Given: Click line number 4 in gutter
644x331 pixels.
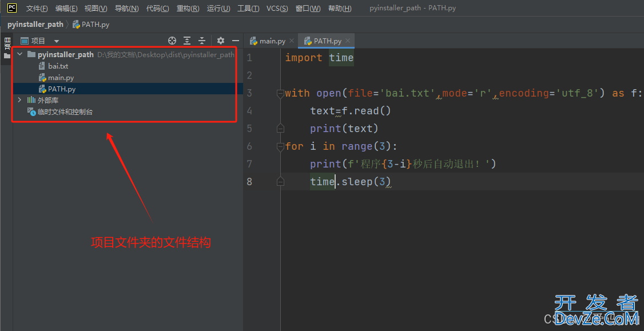Looking at the screenshot, I should coord(249,111).
